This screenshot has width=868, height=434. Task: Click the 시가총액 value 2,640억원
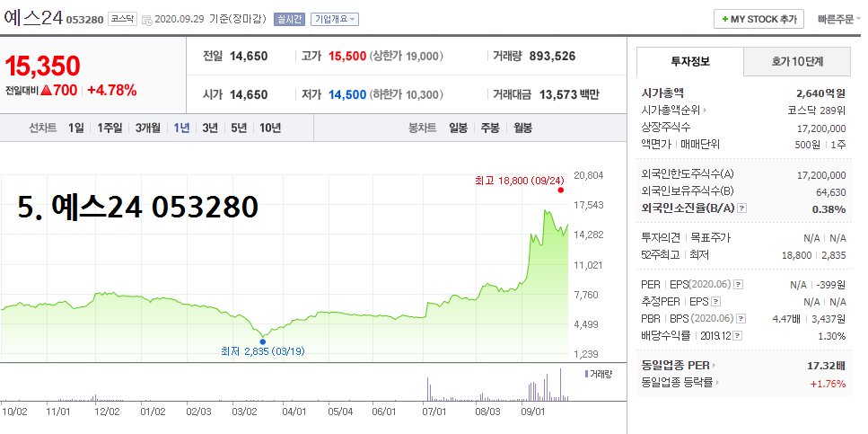pyautogui.click(x=821, y=93)
